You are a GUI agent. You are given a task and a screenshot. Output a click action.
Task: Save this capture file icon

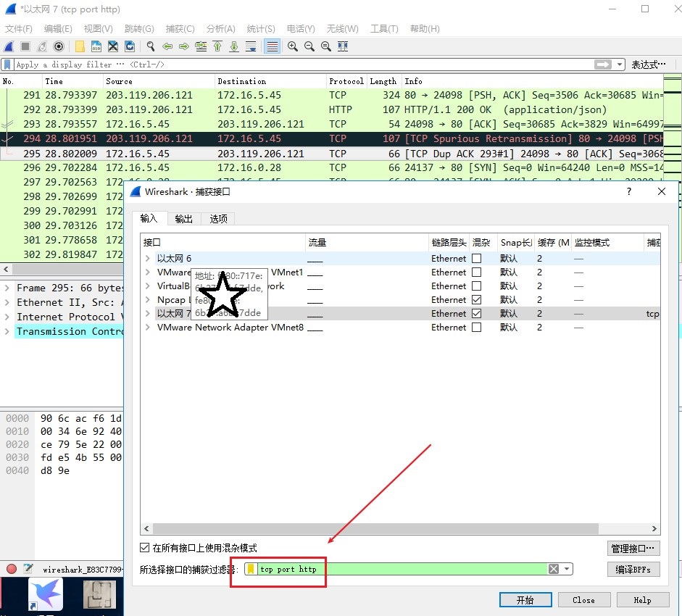pyautogui.click(x=96, y=46)
